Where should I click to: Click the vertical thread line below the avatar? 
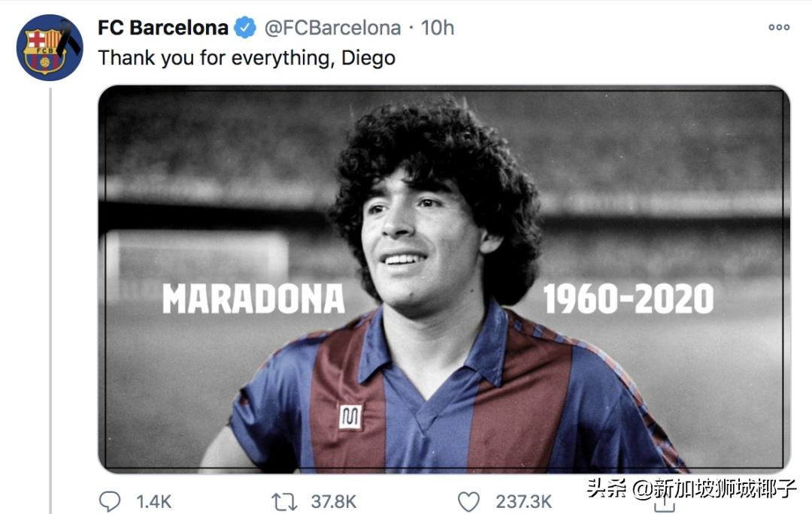(50, 301)
